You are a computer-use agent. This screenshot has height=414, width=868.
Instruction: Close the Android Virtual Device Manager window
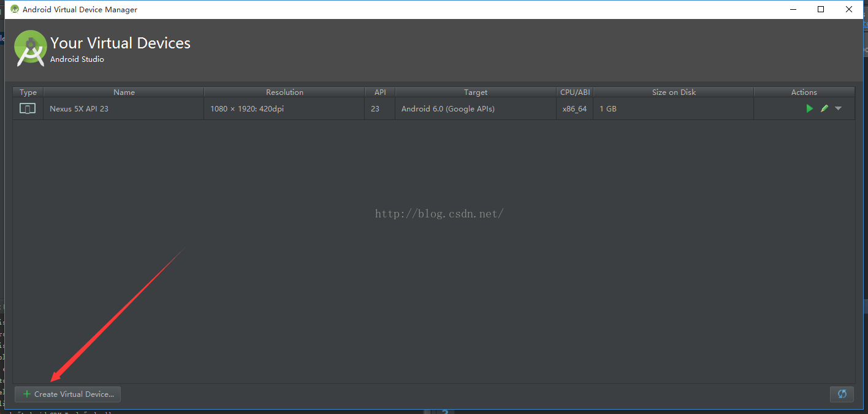coord(849,9)
